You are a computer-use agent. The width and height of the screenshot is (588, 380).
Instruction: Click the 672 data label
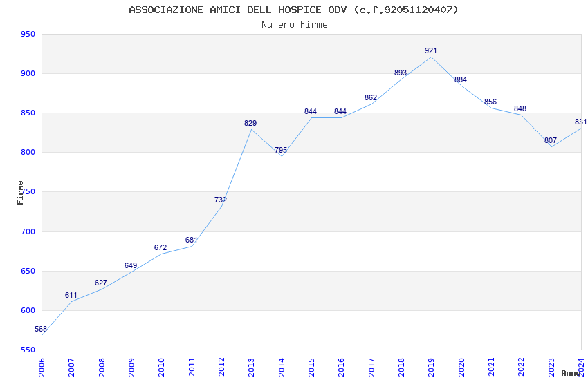160,247
